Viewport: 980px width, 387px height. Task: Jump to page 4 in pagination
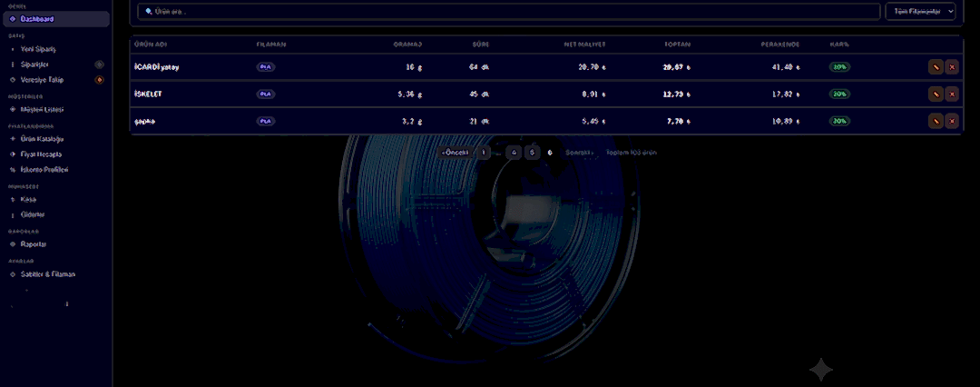tap(514, 153)
